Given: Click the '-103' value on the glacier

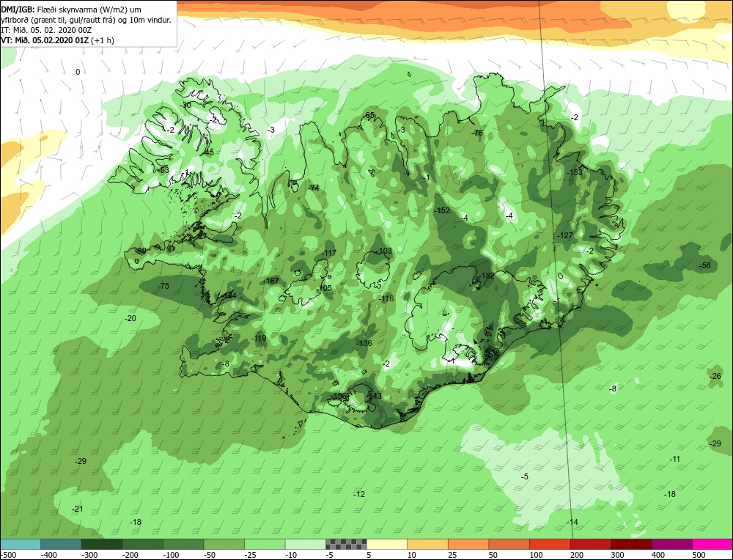Looking at the screenshot, I should tap(385, 251).
